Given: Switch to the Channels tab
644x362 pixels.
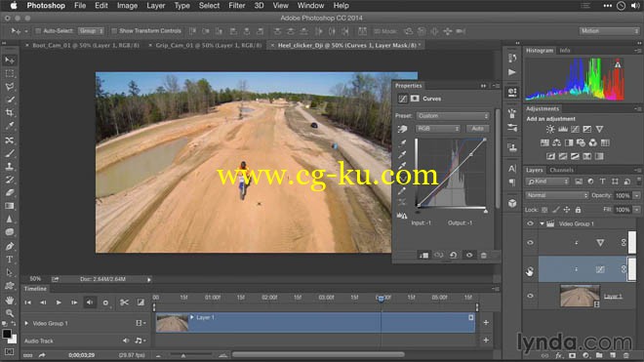Looking at the screenshot, I should (561, 170).
